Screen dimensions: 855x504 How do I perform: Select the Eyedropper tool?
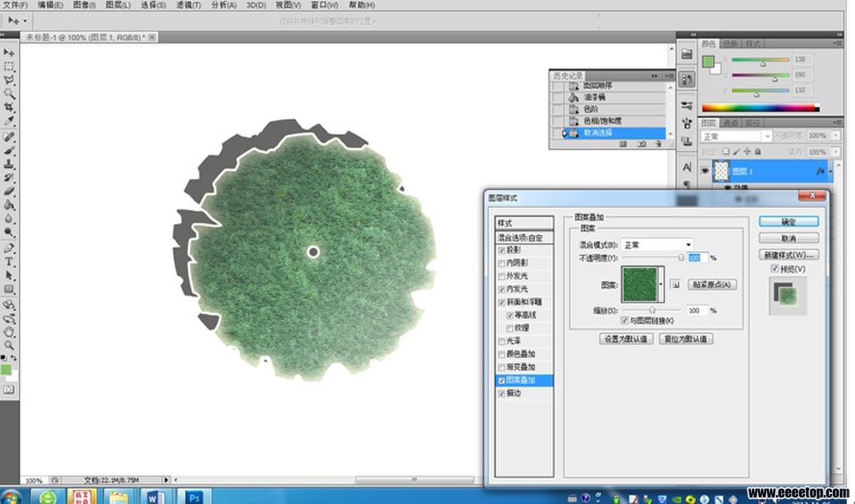[9, 120]
